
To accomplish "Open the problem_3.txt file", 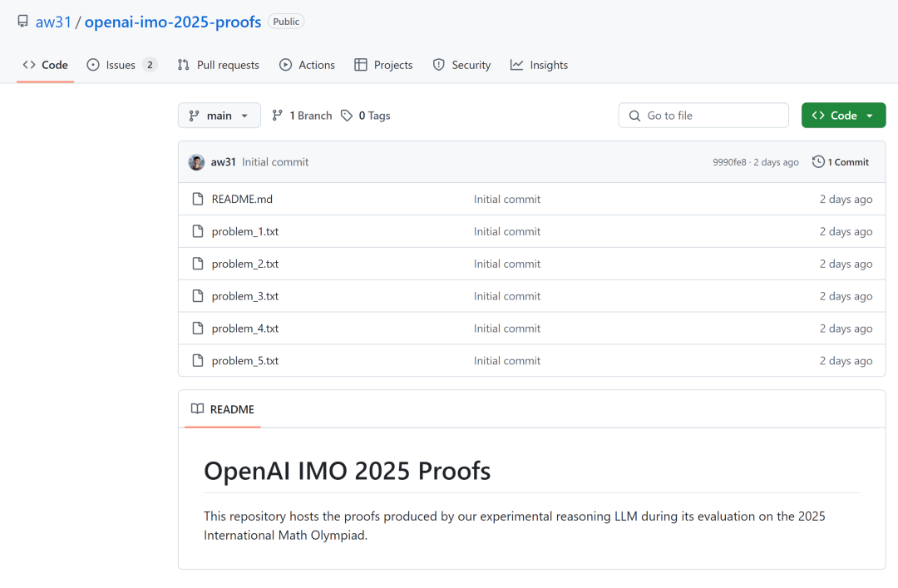I will coord(244,295).
